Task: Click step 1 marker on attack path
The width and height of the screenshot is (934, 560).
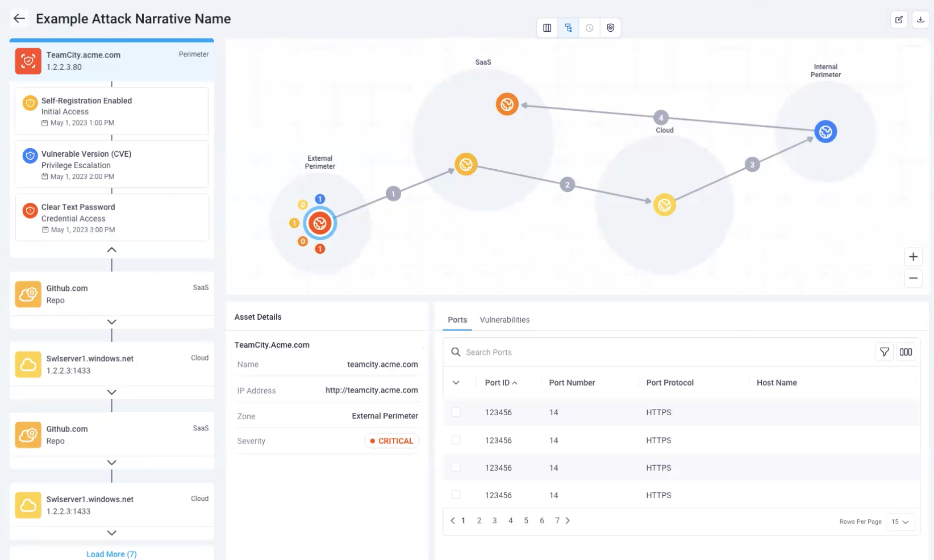Action: 393,194
